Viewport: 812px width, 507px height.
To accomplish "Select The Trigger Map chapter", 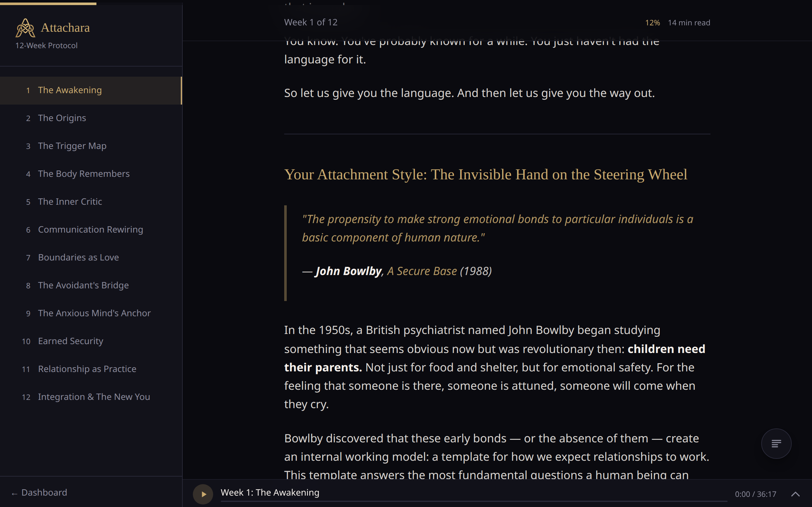I will [x=72, y=146].
